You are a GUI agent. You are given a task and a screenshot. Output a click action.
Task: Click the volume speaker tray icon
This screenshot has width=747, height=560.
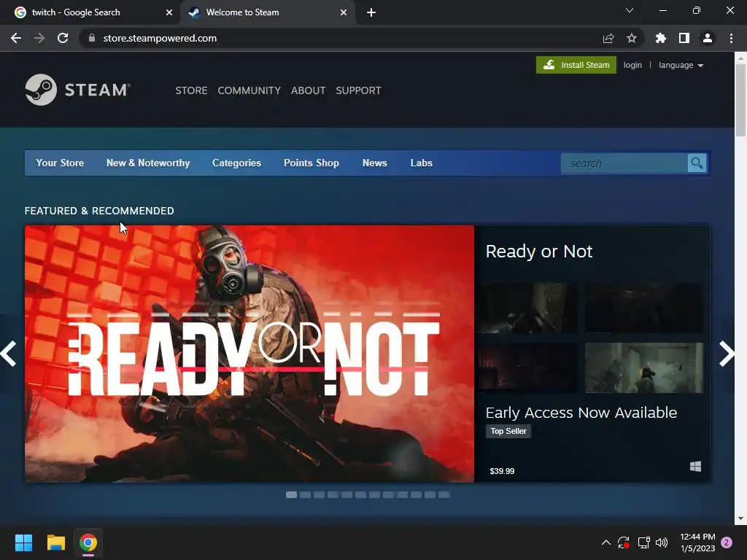(662, 542)
